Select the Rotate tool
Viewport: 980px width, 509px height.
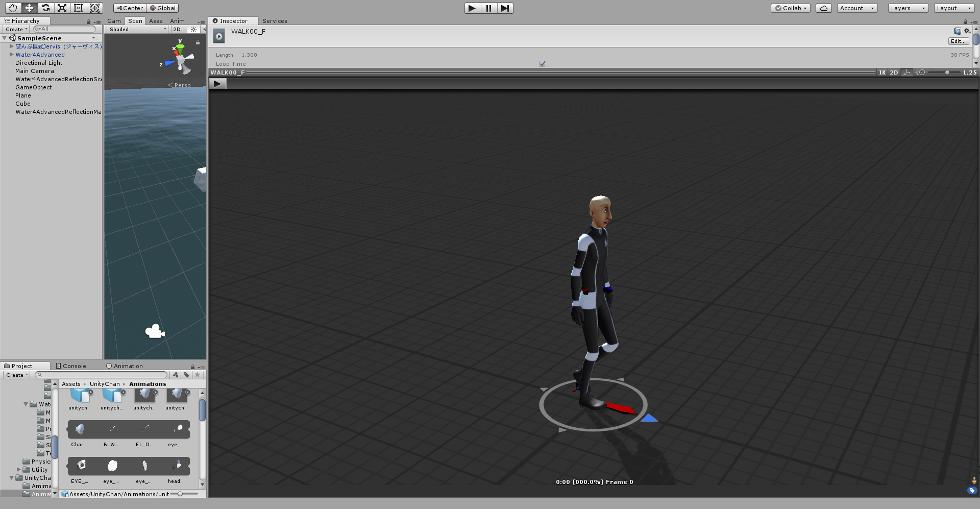(x=45, y=8)
